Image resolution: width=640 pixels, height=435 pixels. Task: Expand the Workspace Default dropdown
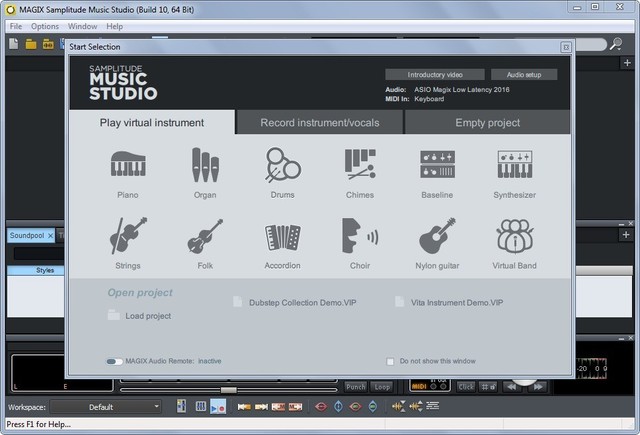105,407
